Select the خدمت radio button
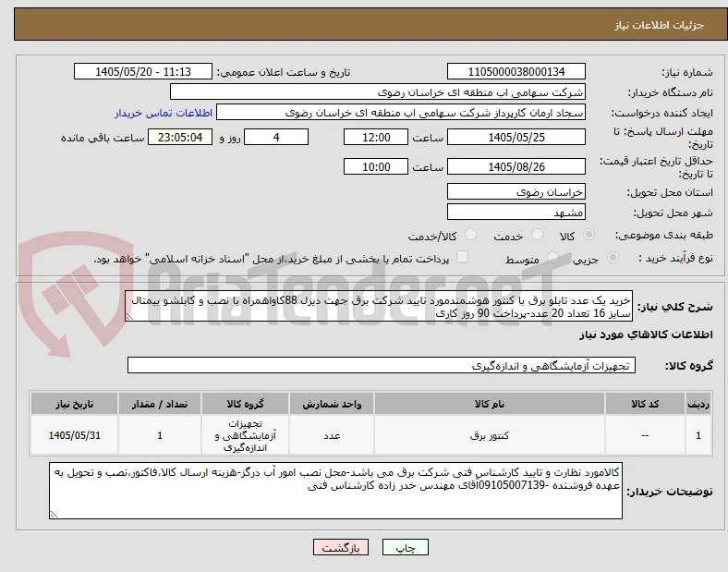Viewport: 728px width, 572px height. click(x=537, y=235)
